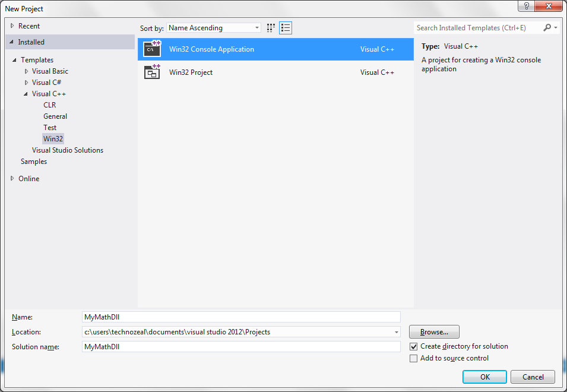The height and width of the screenshot is (392, 567).
Task: Select General under Visual C++
Action: (55, 116)
